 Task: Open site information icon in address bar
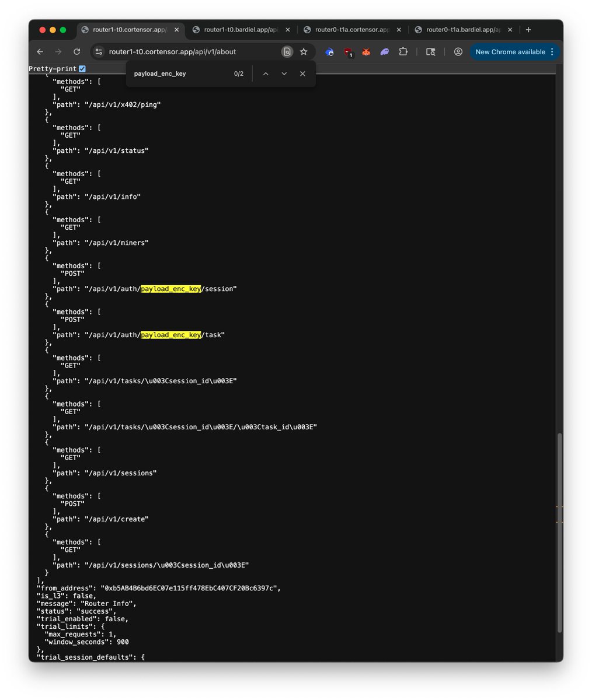99,52
